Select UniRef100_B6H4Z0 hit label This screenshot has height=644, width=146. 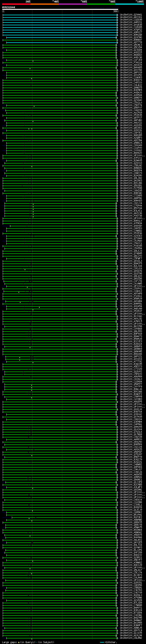click(131, 153)
